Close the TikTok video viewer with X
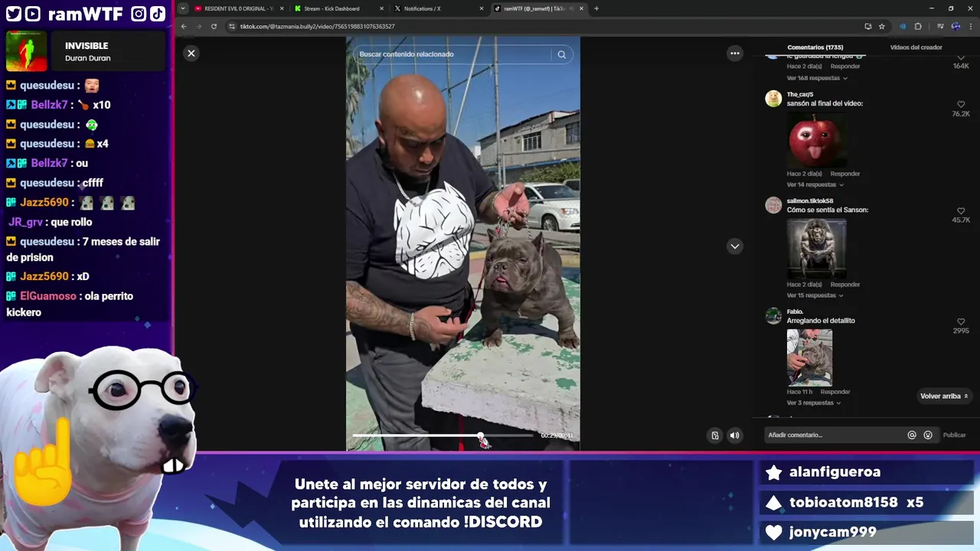980x551 pixels. click(x=191, y=53)
